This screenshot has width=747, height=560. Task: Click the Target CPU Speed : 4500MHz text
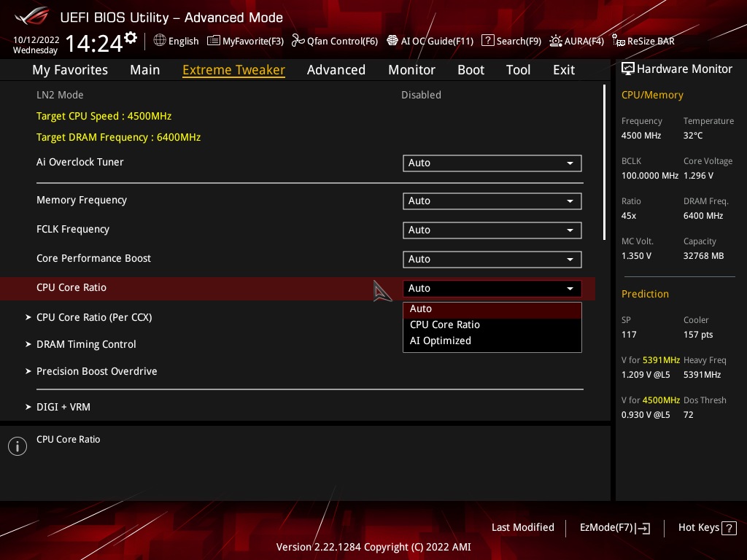click(x=104, y=116)
